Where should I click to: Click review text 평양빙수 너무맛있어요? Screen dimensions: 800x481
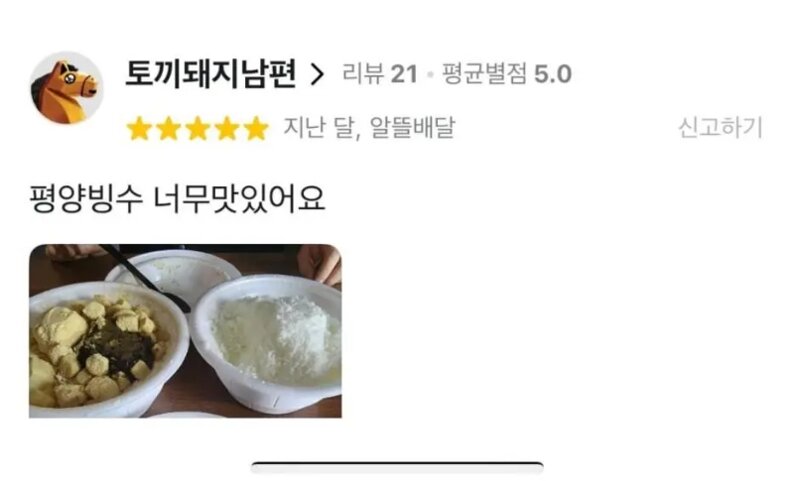(x=177, y=199)
